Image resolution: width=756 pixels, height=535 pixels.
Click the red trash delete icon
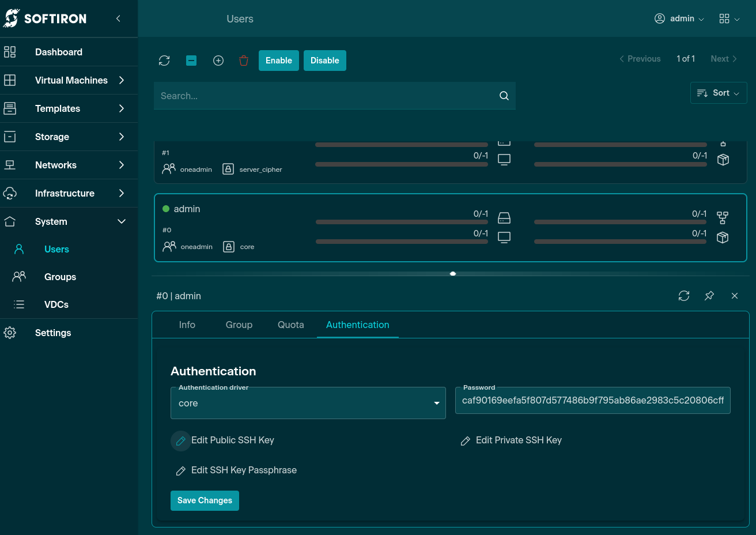coord(244,61)
